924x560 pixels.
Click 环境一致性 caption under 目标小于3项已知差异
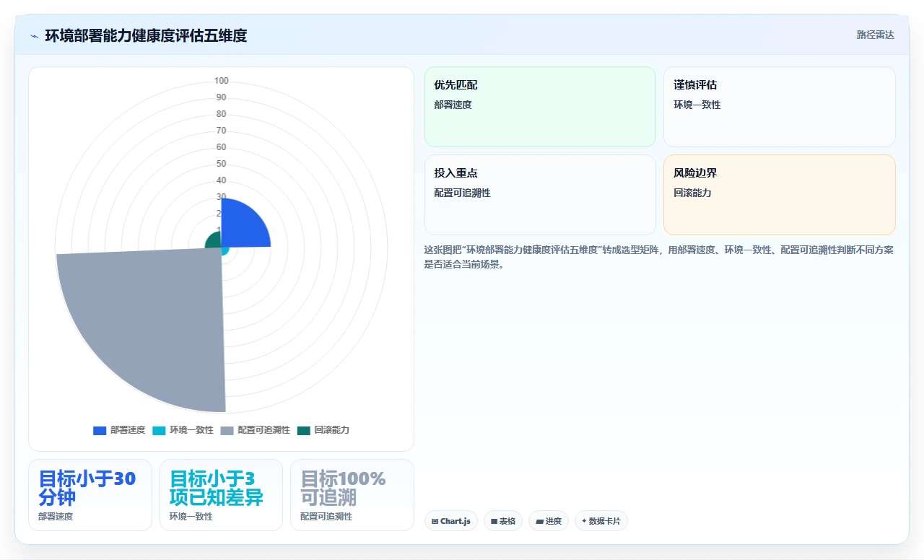click(x=191, y=517)
